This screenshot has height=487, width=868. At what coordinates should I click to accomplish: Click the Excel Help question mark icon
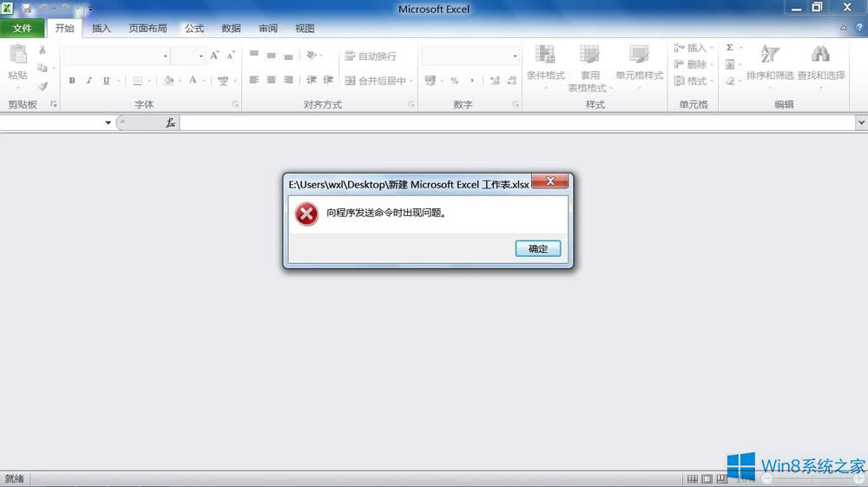859,28
